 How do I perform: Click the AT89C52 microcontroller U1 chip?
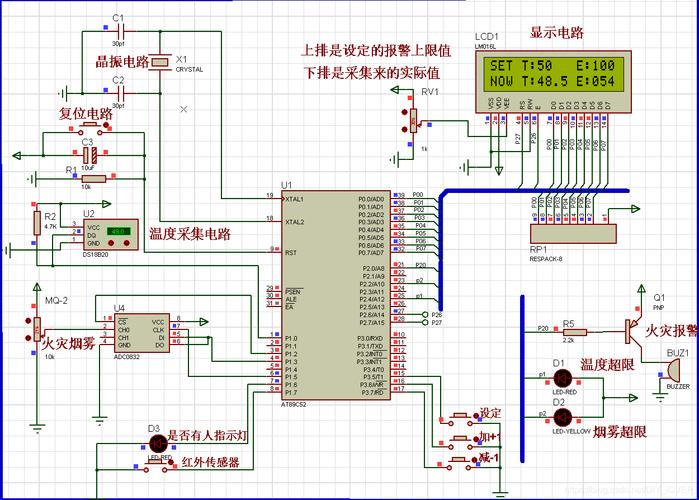pyautogui.click(x=336, y=295)
